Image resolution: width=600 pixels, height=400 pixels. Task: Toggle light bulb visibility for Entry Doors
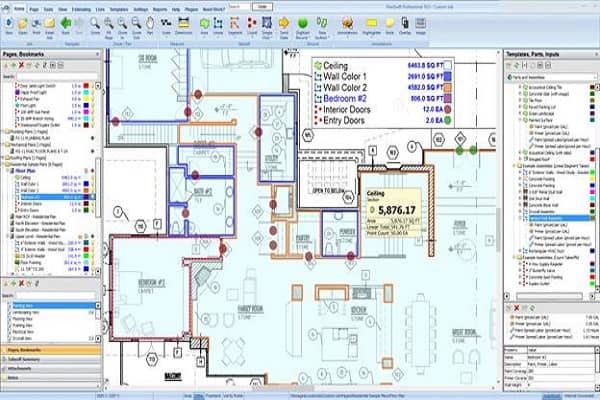tap(93, 210)
